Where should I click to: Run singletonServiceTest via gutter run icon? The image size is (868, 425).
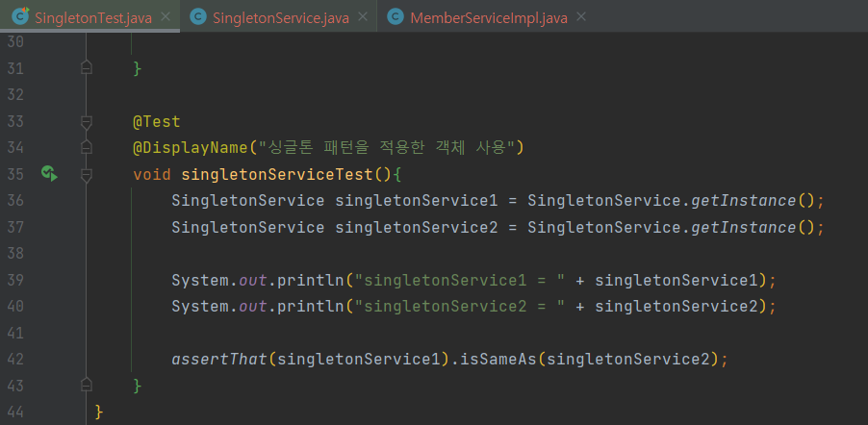coord(49,174)
